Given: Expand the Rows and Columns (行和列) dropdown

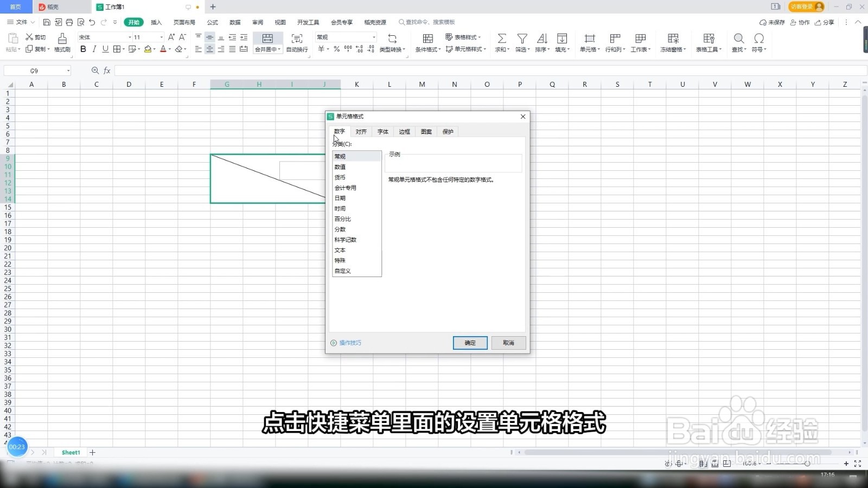Looking at the screenshot, I should [624, 49].
